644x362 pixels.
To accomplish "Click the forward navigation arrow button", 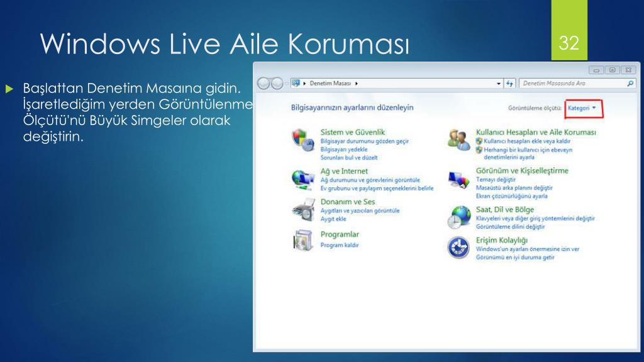I will tap(277, 84).
